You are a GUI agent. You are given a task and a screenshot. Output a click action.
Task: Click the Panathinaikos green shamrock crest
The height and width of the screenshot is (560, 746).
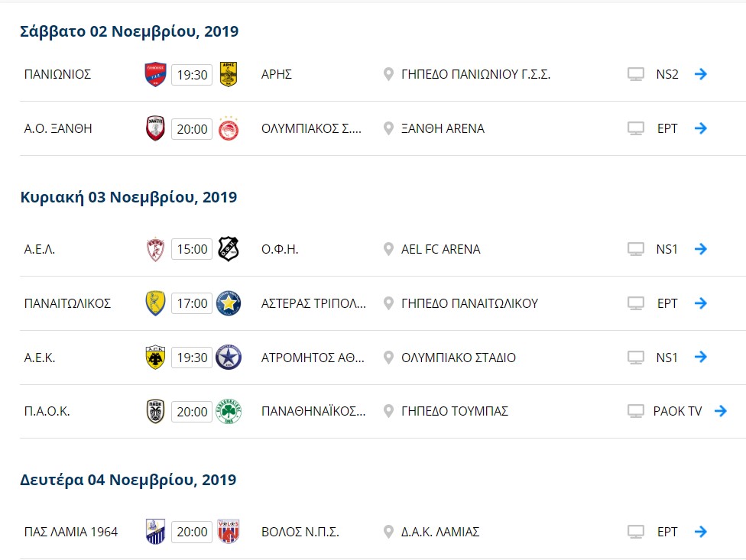(229, 411)
